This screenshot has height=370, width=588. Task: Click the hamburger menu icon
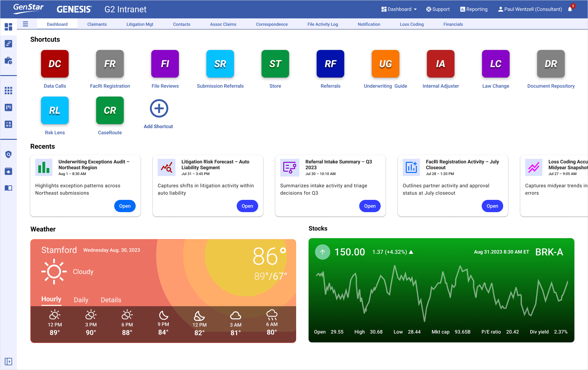coord(25,24)
